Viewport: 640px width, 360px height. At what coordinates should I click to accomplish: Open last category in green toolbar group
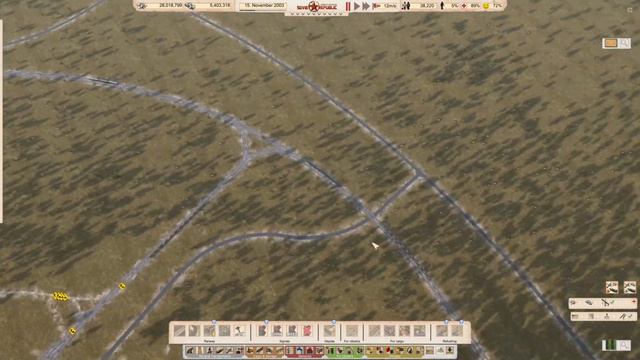pos(360,350)
